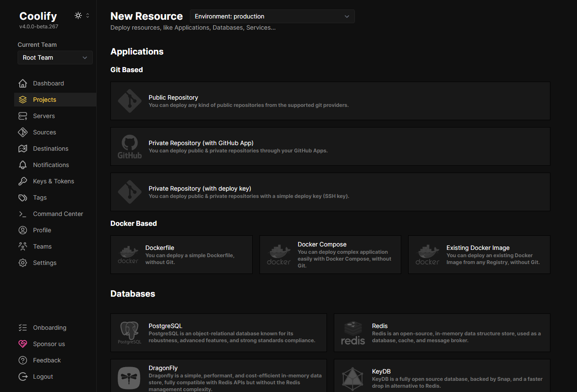Click the Docker whale on Dockerfile card

click(128, 255)
